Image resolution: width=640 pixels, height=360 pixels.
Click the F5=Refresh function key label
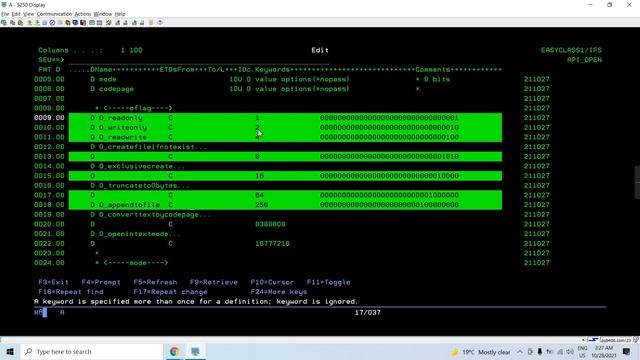click(x=155, y=282)
